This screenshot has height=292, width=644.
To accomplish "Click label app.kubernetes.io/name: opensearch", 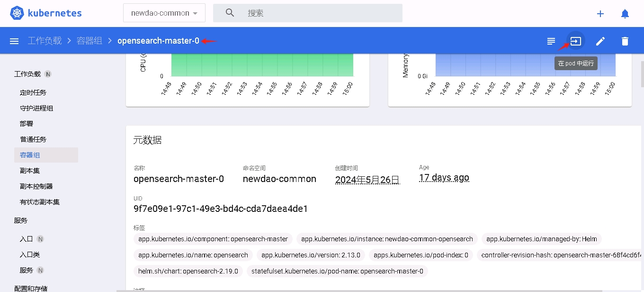I will (x=193, y=255).
